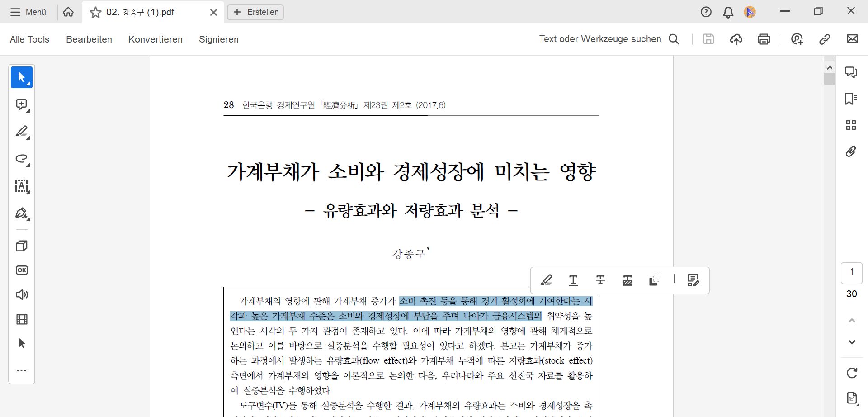868x417 pixels.
Task: Open the comments panel on the right
Action: [x=851, y=72]
